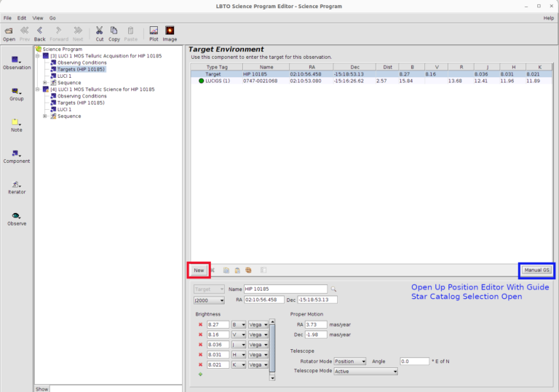The image size is (559, 392).
Task: Open the J2000 coordinate system dropdown
Action: click(210, 300)
